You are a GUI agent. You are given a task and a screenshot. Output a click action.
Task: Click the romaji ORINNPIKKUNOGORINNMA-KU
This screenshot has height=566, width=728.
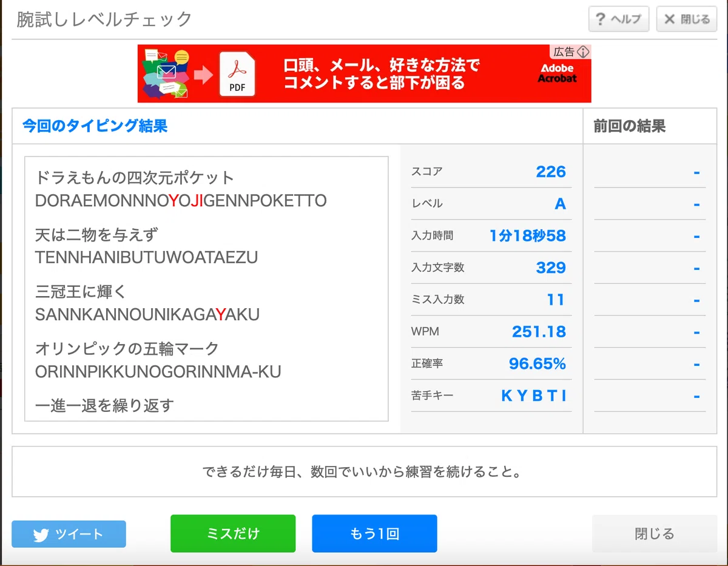pos(158,372)
